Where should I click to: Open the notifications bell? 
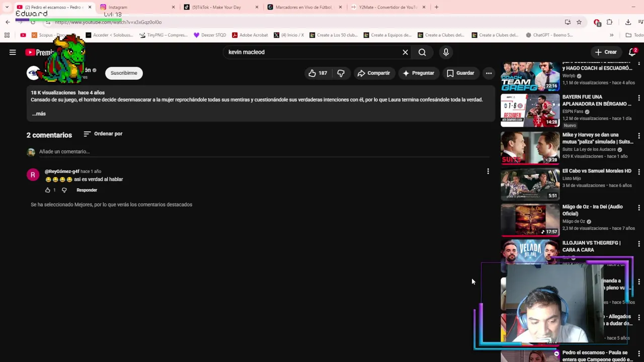point(632,52)
